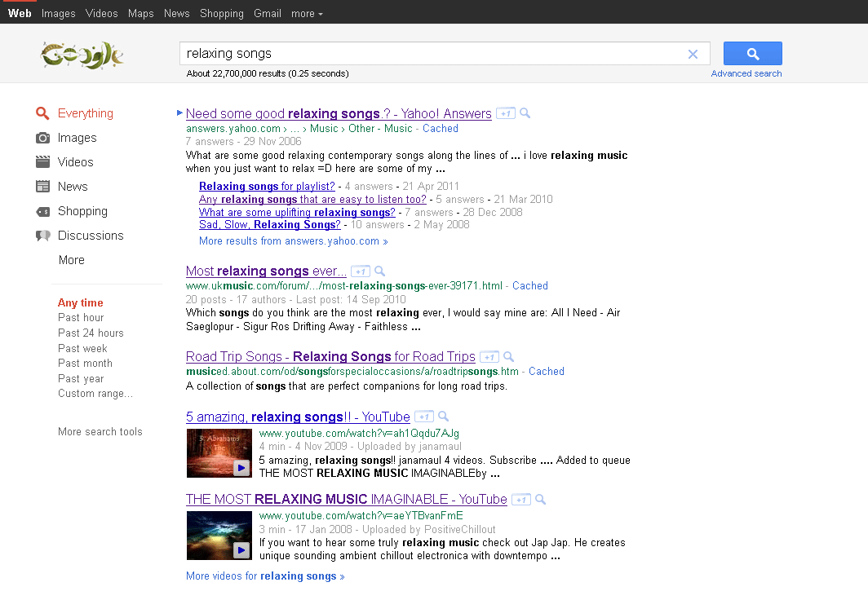Select the Everything magnifier icon in sidebar
The image size is (868, 591).
42,113
